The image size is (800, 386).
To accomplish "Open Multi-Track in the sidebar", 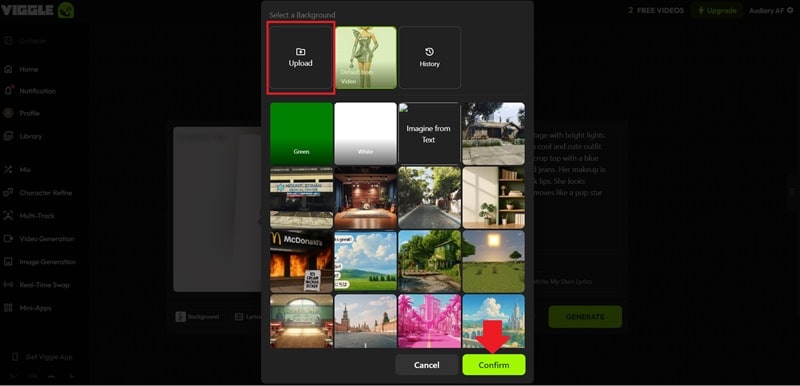I will [x=30, y=216].
